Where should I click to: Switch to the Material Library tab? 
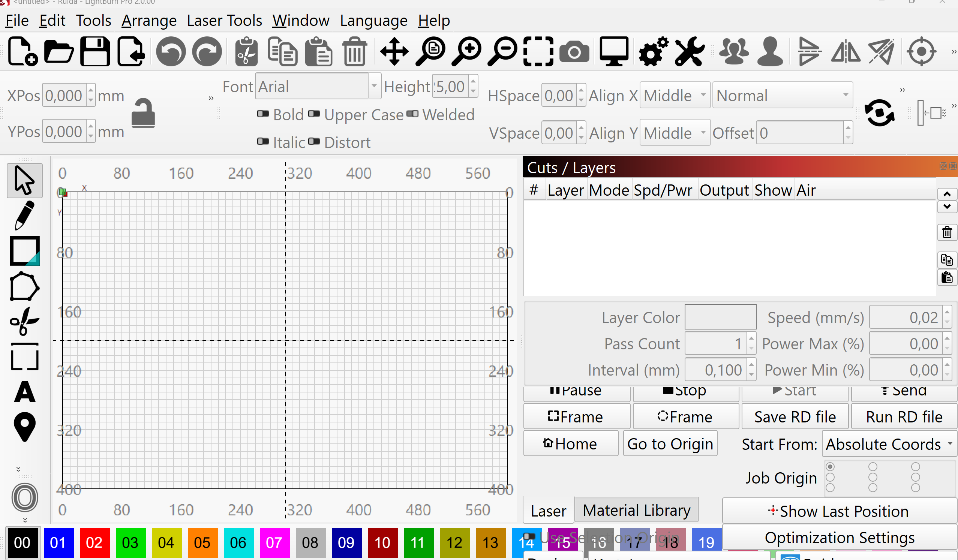636,510
